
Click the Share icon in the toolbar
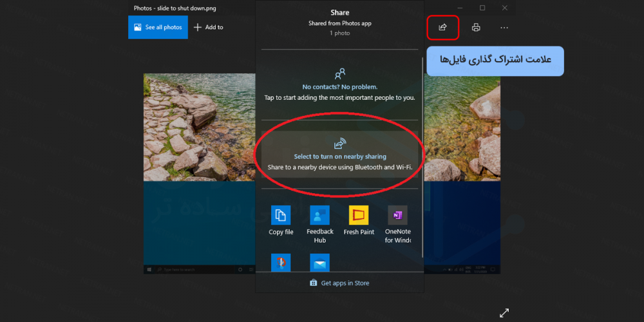[x=442, y=27]
